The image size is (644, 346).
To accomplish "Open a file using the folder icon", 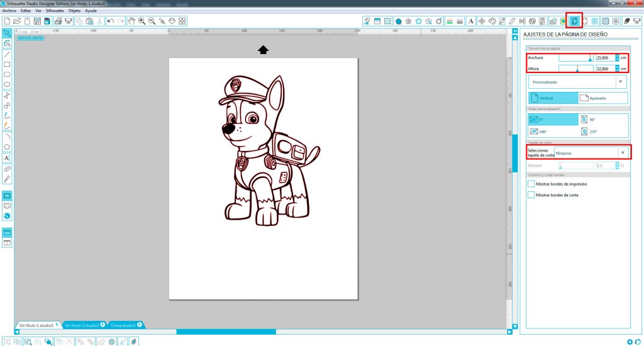I will [x=17, y=21].
